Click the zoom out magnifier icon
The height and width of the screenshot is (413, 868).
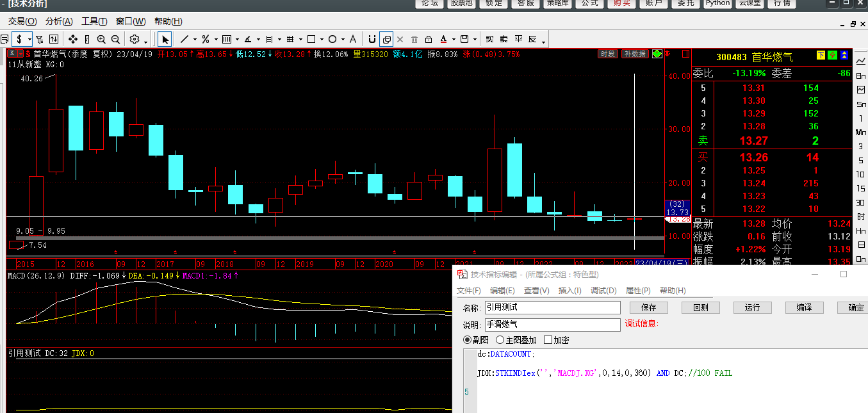115,39
